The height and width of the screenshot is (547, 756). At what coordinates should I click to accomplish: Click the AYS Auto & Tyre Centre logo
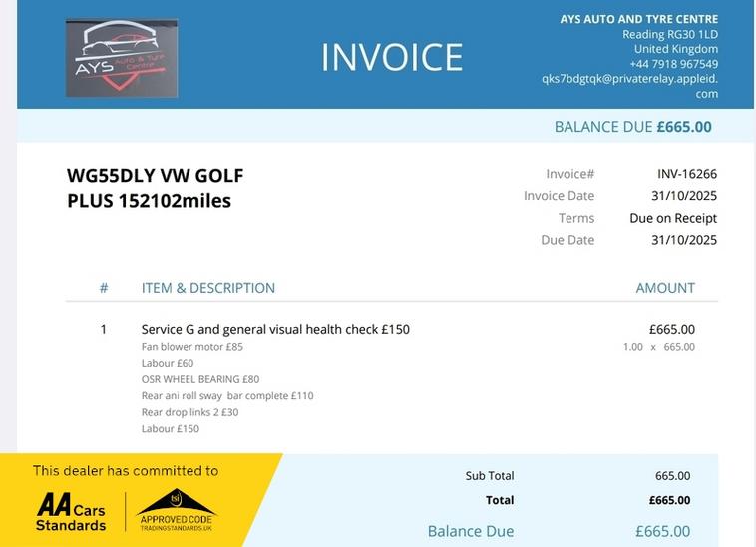121,58
